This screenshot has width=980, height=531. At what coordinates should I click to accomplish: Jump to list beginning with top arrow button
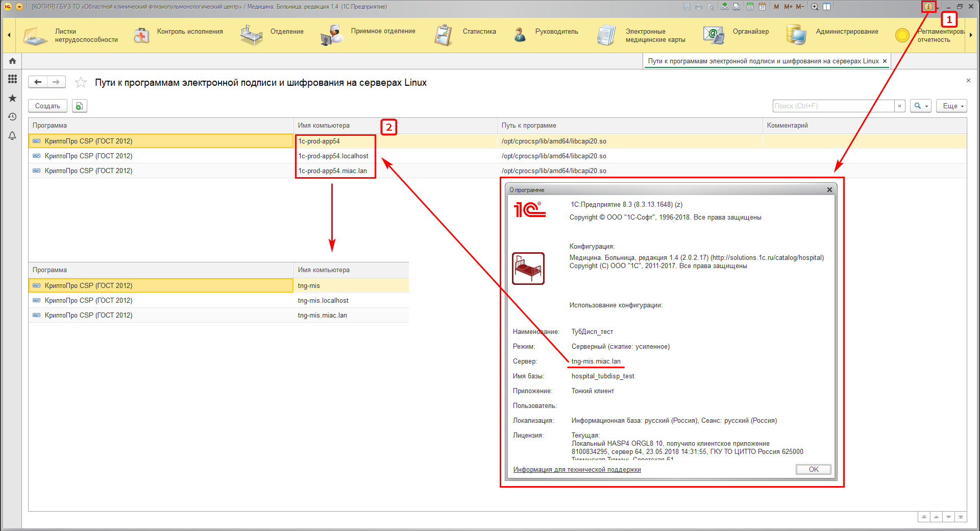coord(924,517)
